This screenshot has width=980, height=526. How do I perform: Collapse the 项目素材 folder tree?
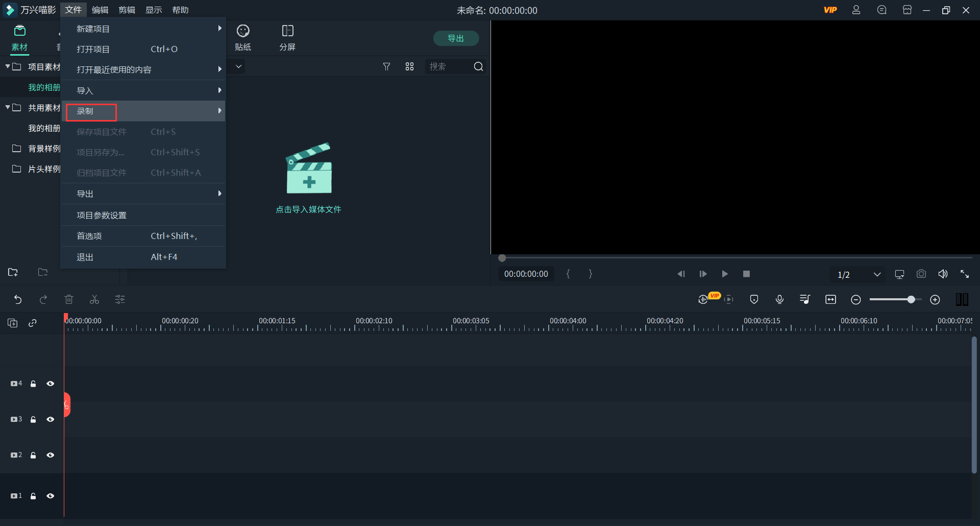[8, 67]
